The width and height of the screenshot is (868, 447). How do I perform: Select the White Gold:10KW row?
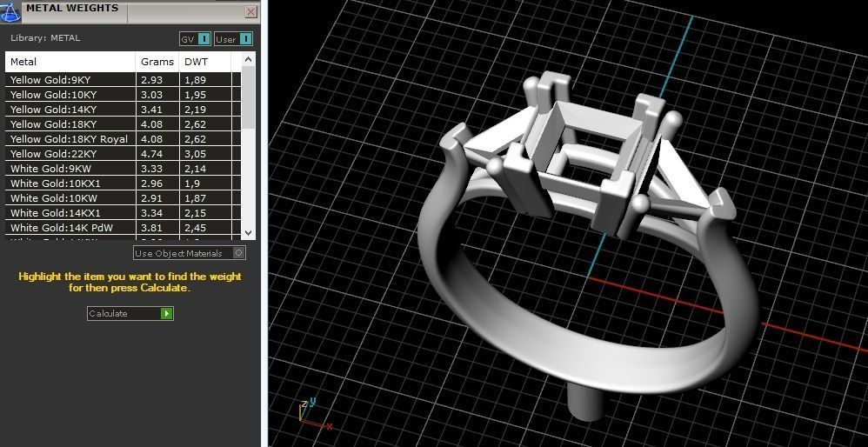124,198
